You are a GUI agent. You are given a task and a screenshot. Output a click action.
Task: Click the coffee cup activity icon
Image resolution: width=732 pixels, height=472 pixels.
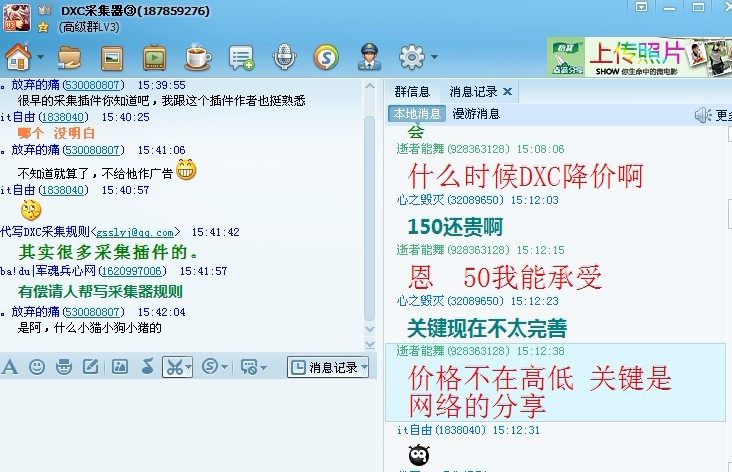point(198,57)
